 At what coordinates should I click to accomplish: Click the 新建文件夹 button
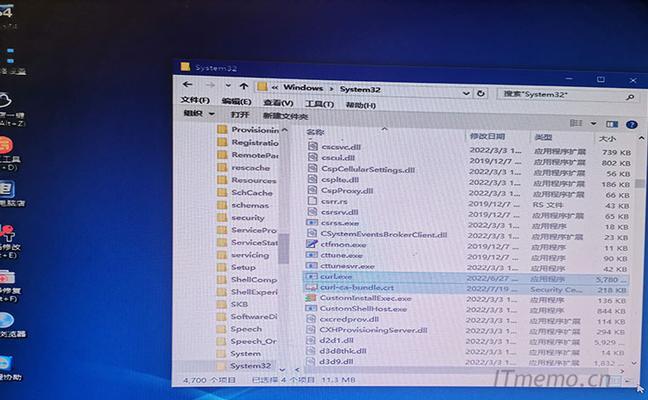[x=285, y=117]
